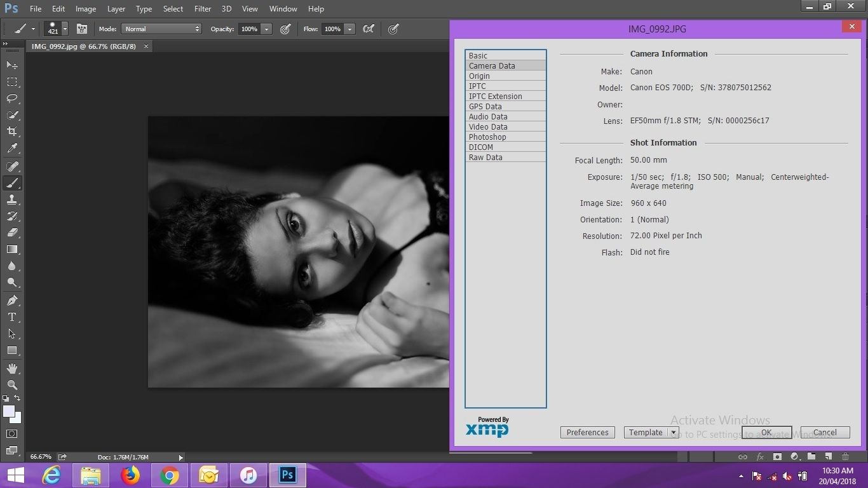
Task: Select the Dodge tool
Action: 12,282
